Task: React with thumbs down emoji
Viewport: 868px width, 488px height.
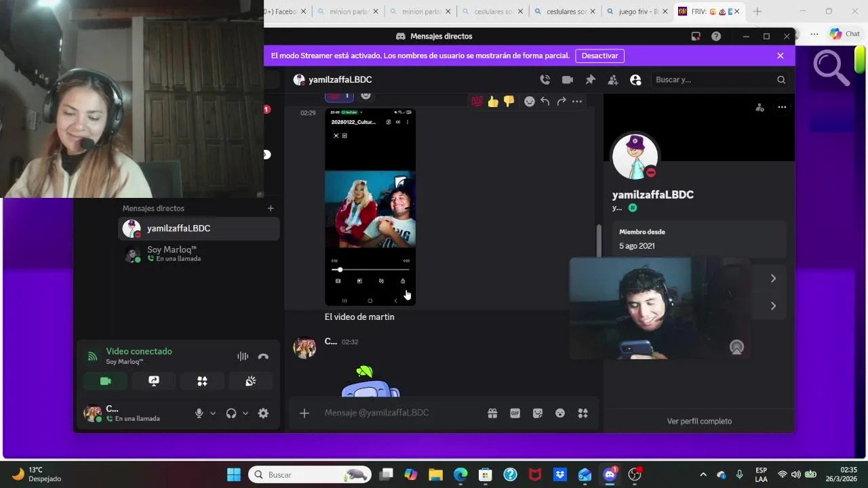Action: pyautogui.click(x=509, y=101)
